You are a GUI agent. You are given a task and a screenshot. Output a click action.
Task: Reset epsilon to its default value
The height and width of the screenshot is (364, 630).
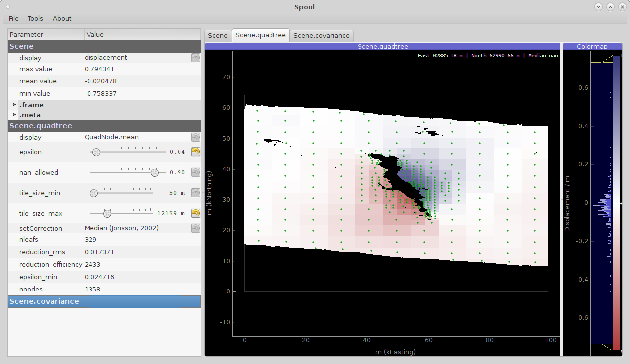[196, 152]
